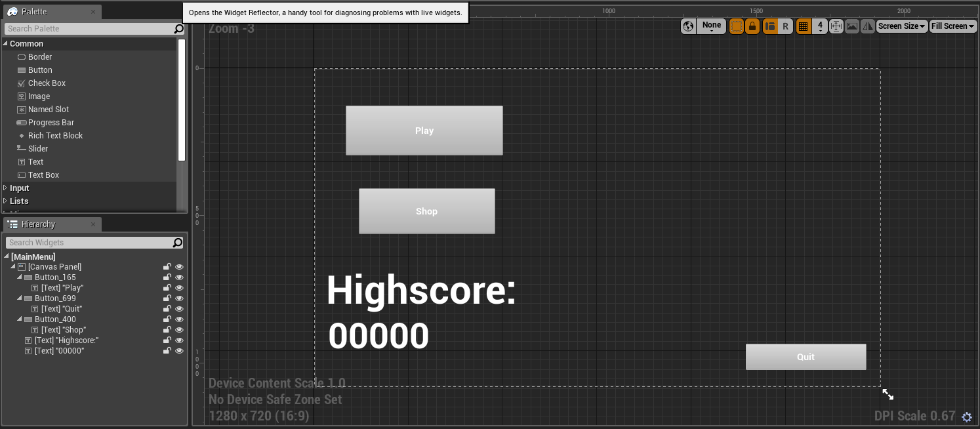Hide the Button_165 widget via eye icon
The image size is (980, 429).
[x=179, y=277]
